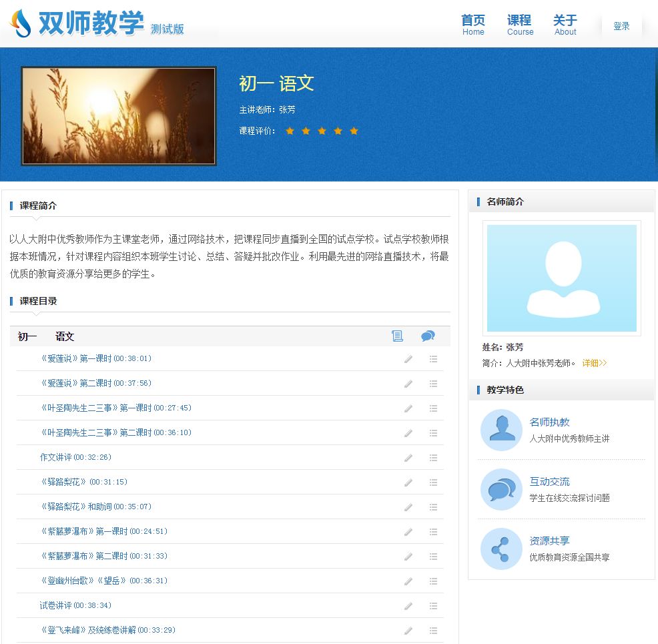This screenshot has height=644, width=658.
Task: Click the 名师执教 person icon
Action: pyautogui.click(x=501, y=430)
